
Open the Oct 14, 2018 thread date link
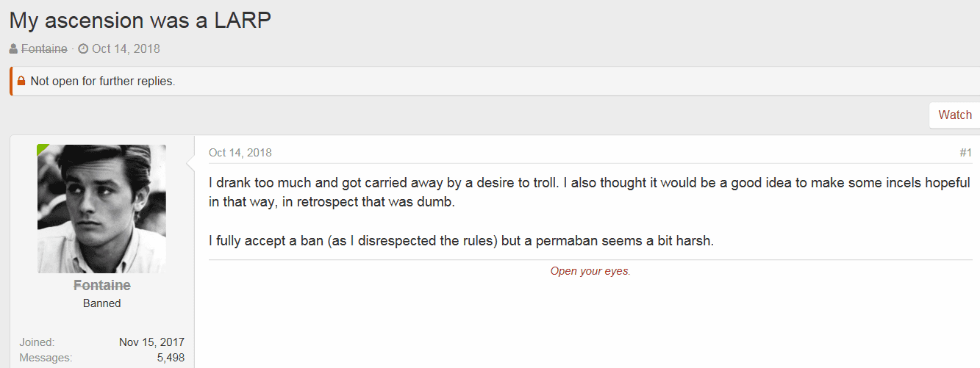tap(126, 49)
